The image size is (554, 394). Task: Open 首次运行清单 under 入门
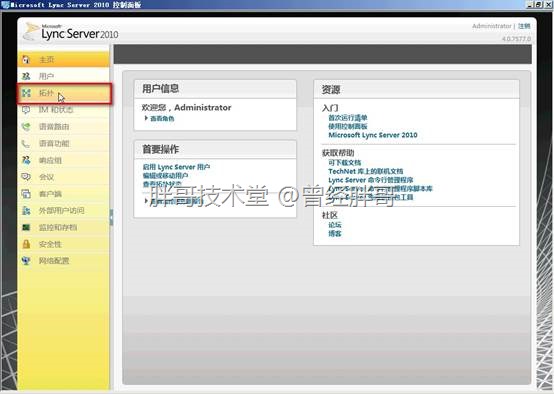(348, 118)
